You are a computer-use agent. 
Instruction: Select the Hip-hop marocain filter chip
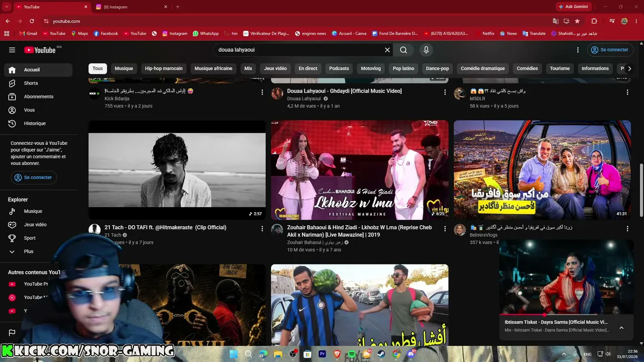pyautogui.click(x=164, y=68)
